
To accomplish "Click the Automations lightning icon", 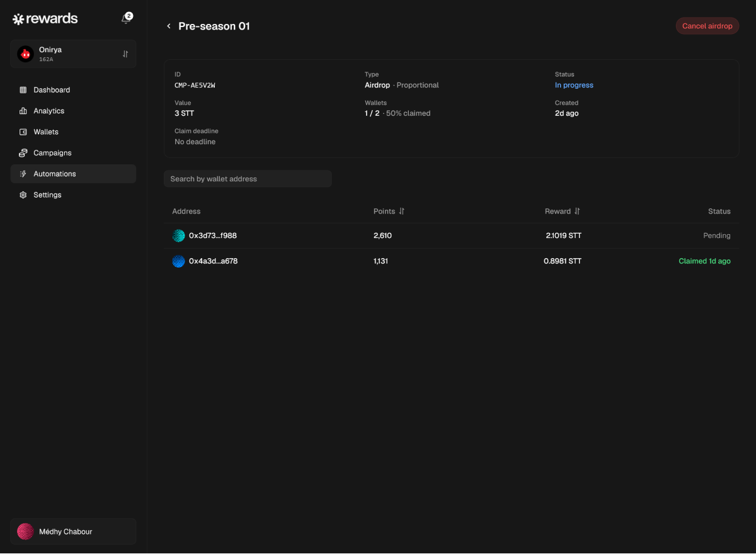I will point(23,174).
